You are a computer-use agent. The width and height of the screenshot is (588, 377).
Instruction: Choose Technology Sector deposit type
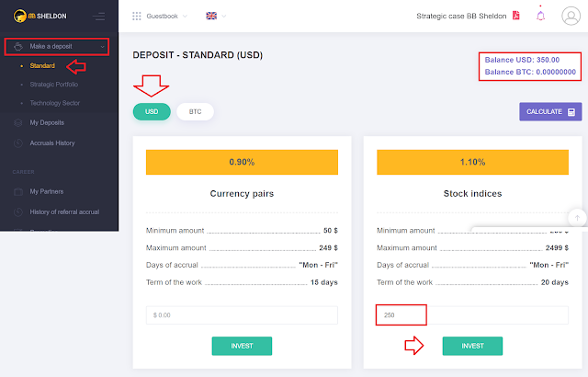(x=55, y=103)
